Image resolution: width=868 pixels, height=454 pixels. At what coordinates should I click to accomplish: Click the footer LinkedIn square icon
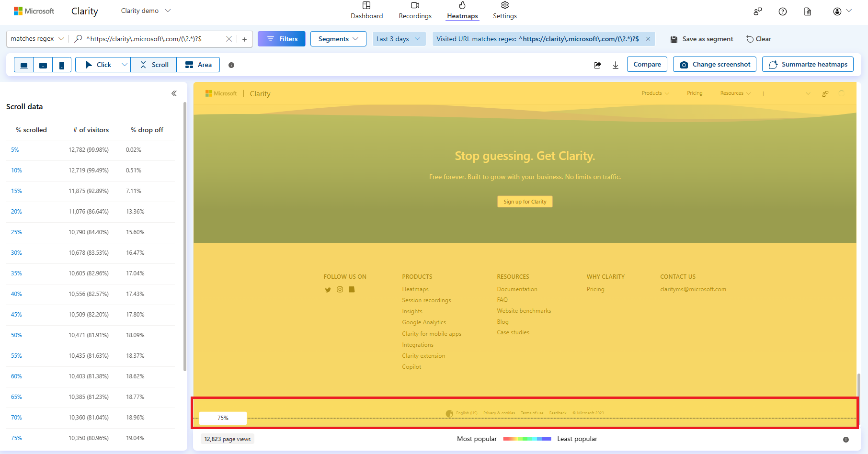[x=352, y=289]
